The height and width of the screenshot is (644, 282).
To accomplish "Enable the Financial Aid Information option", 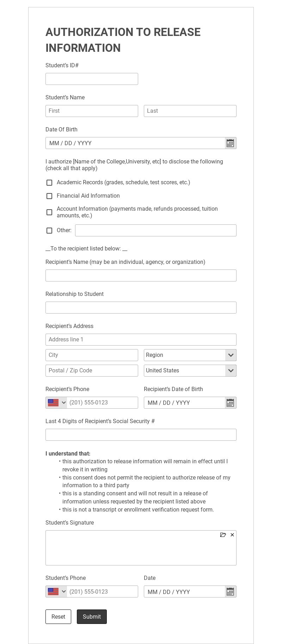I will [49, 196].
